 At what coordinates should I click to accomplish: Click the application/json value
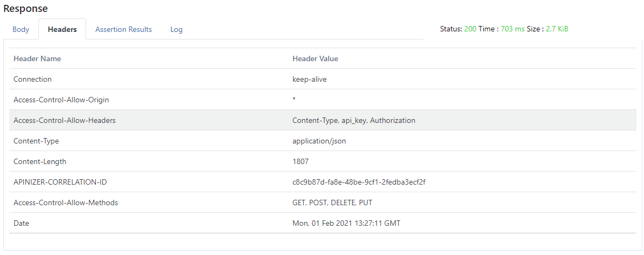[319, 141]
